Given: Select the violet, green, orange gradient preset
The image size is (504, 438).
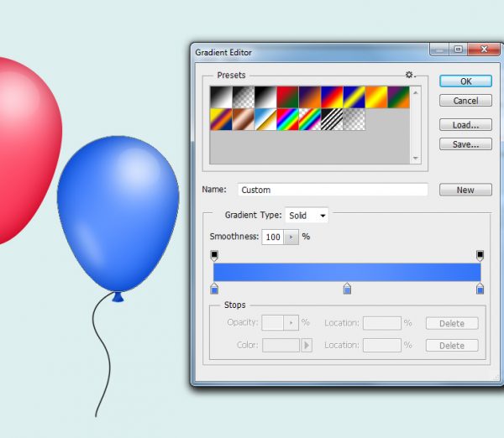Looking at the screenshot, I should [x=398, y=97].
